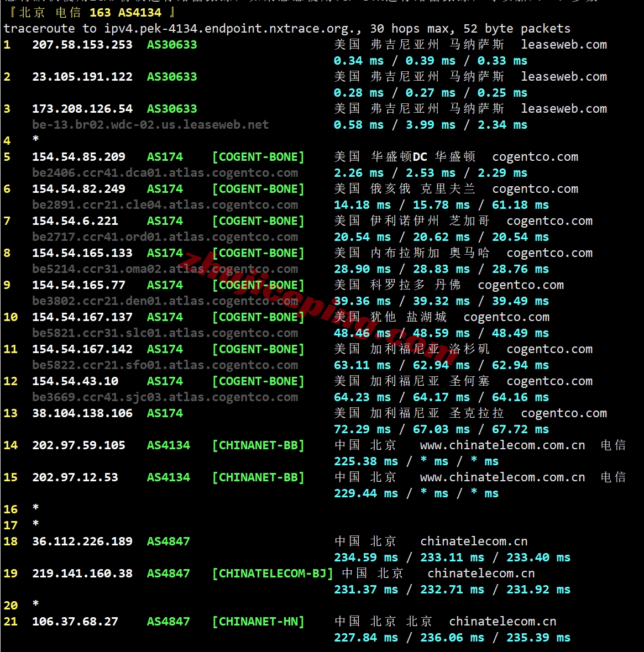Screen dimensions: 644x652
Task: Select the IP address 154.54.167.142
Action: [x=82, y=349]
